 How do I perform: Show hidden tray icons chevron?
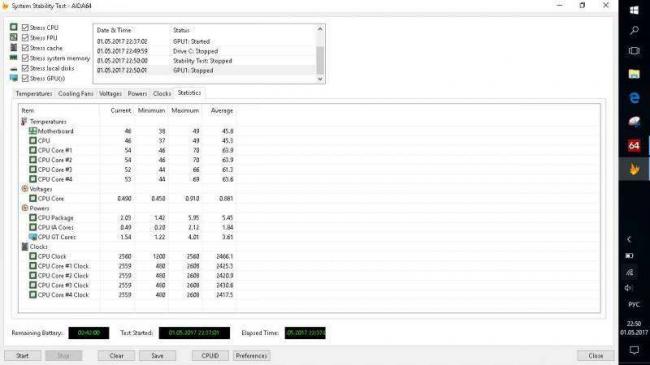629,239
